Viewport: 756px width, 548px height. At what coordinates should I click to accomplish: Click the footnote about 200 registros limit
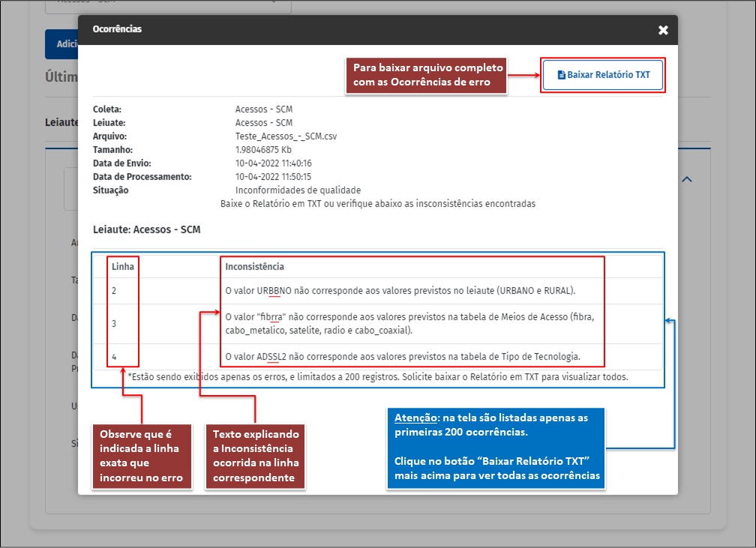point(377,377)
